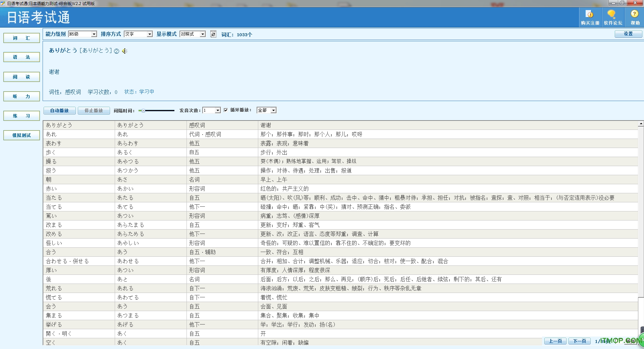This screenshot has width=644, height=349.
Task: Select the 改める word row
Action: 340,234
